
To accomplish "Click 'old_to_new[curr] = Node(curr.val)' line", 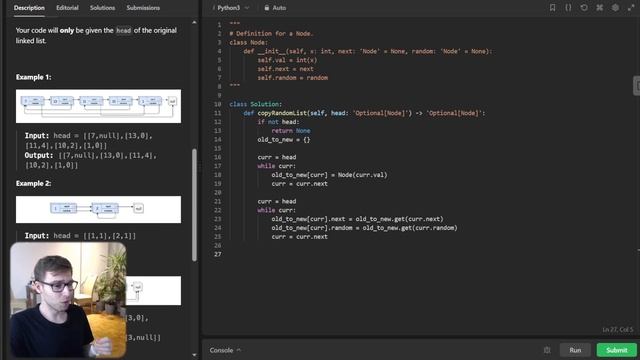I will [x=329, y=175].
